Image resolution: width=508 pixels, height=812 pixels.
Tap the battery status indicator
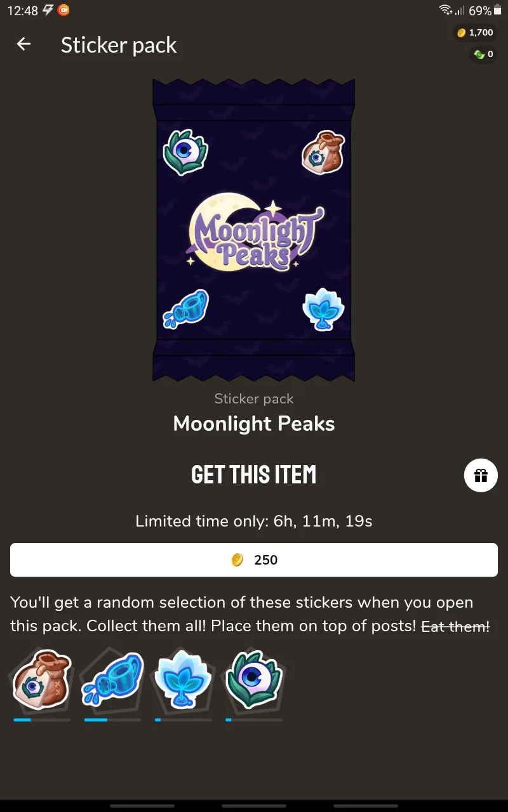[x=497, y=11]
